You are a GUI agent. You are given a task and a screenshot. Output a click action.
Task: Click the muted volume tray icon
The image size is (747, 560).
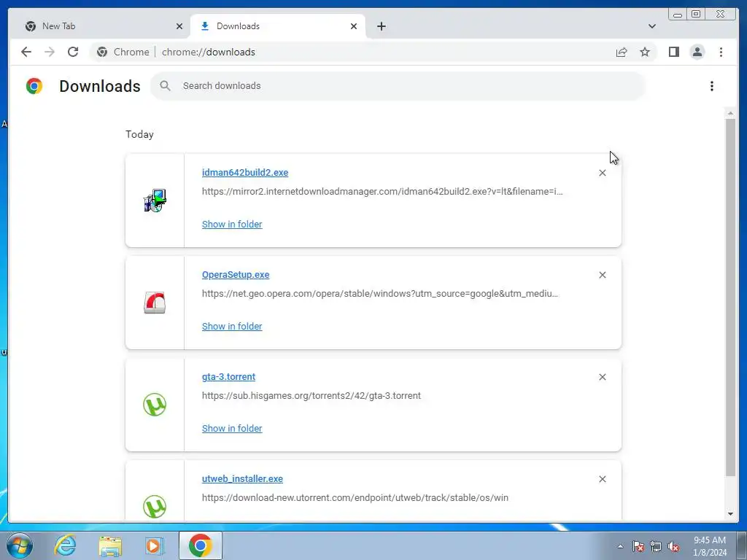(x=673, y=546)
